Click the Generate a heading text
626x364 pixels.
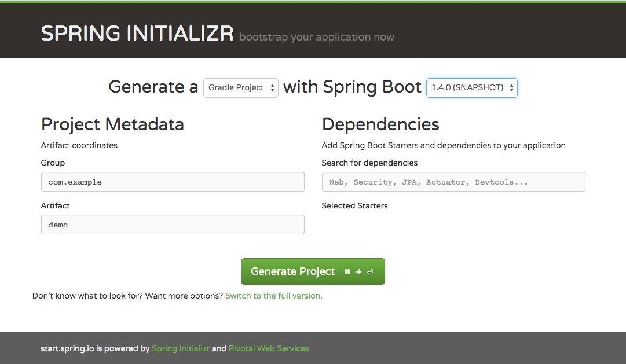click(x=153, y=87)
